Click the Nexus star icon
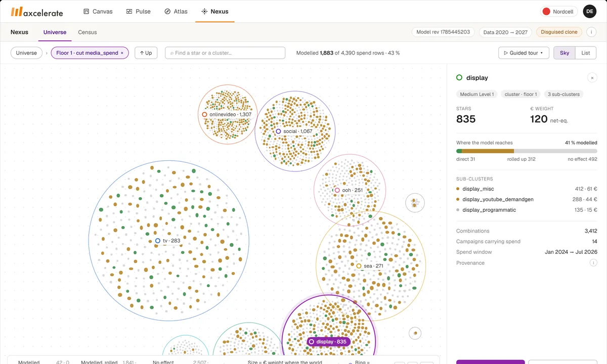607x364 pixels. [204, 11]
